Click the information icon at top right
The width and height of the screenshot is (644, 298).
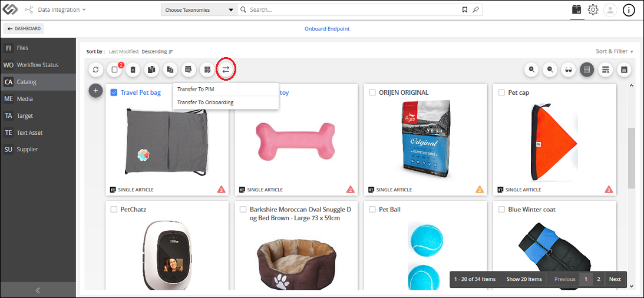[x=629, y=10]
